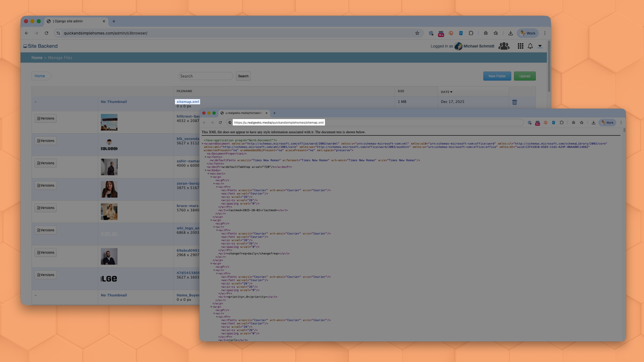Collapse the w:fonts XML node
Viewport: 644px width, 362px height.
pyautogui.click(x=205, y=157)
